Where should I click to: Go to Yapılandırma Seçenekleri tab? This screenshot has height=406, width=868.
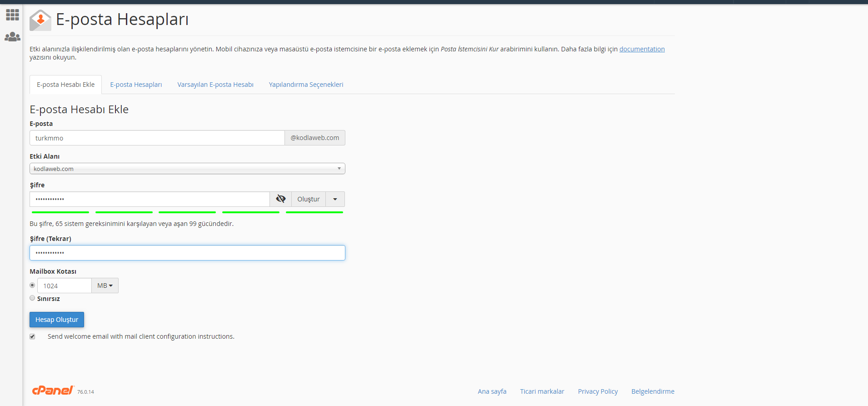[306, 85]
